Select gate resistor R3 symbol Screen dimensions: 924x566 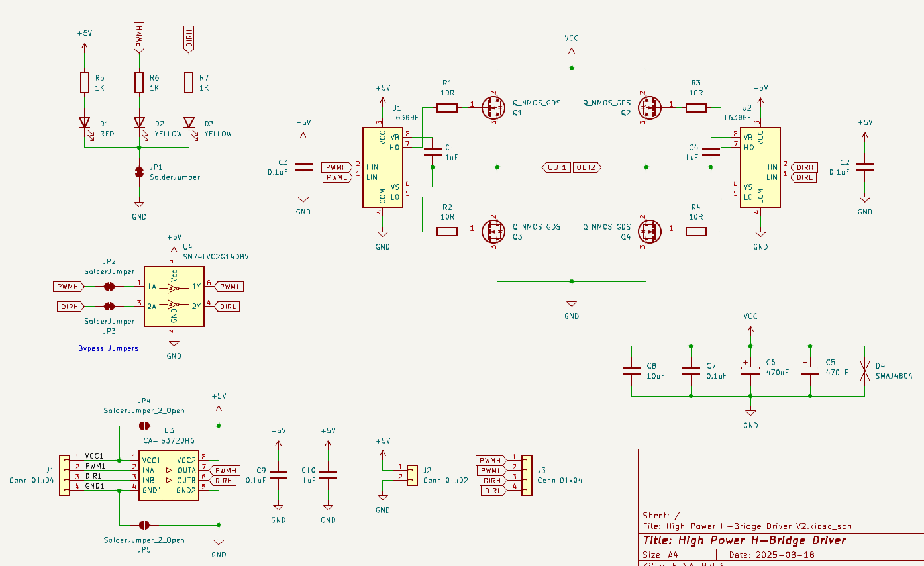[696, 107]
